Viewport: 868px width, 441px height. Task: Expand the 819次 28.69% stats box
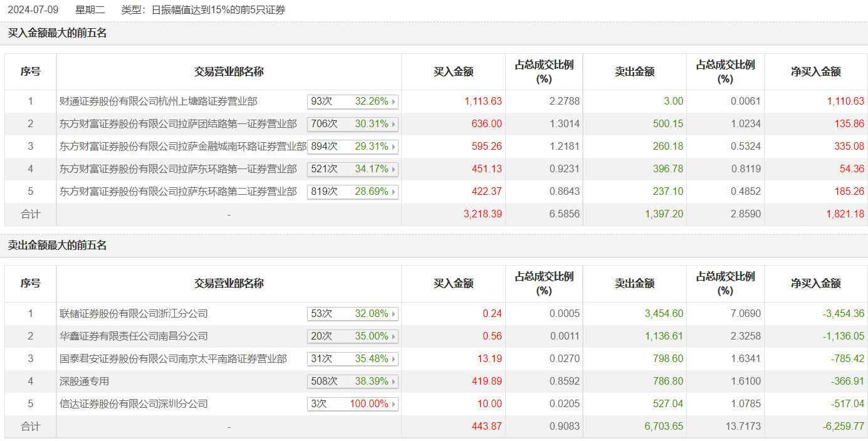[353, 192]
